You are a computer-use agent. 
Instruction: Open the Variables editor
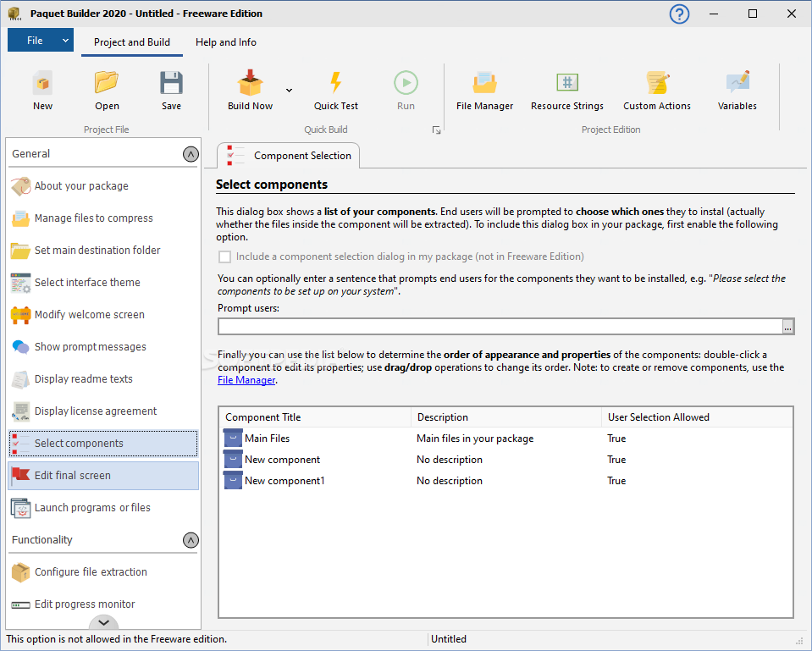click(x=737, y=91)
